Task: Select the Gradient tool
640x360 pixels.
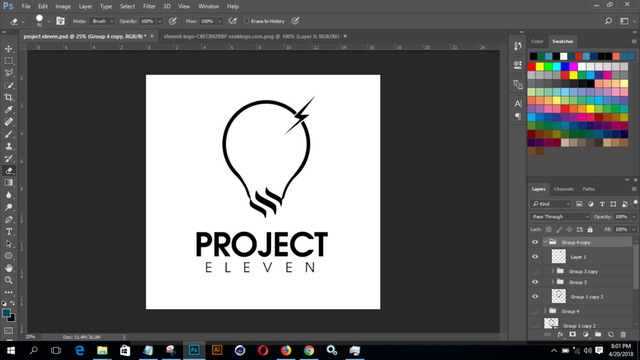Action: pyautogui.click(x=9, y=183)
